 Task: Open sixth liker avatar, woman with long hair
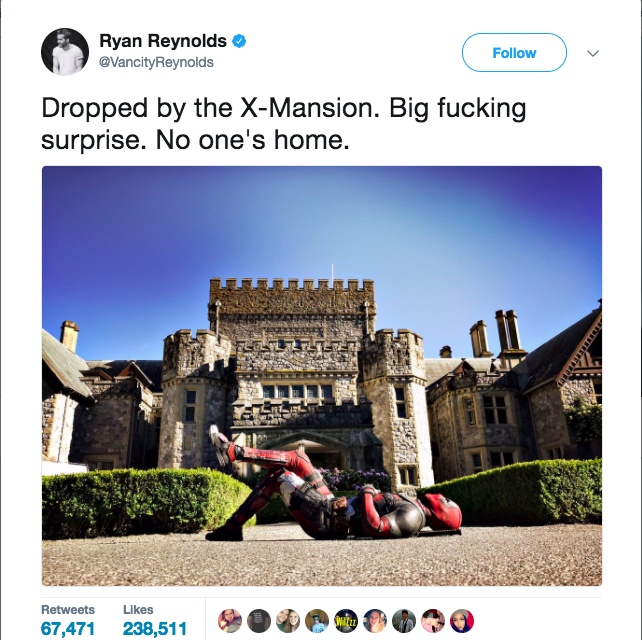[x=375, y=621]
